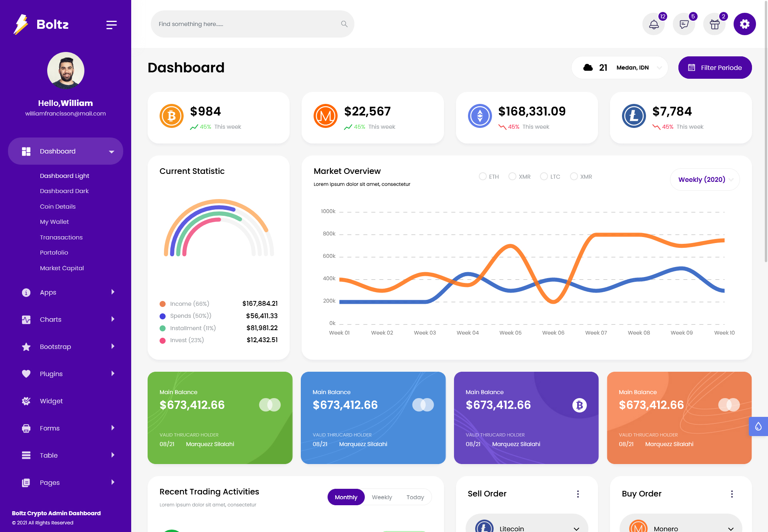
Task: Click the Bitcoin badge on purple balance card
Action: [579, 405]
